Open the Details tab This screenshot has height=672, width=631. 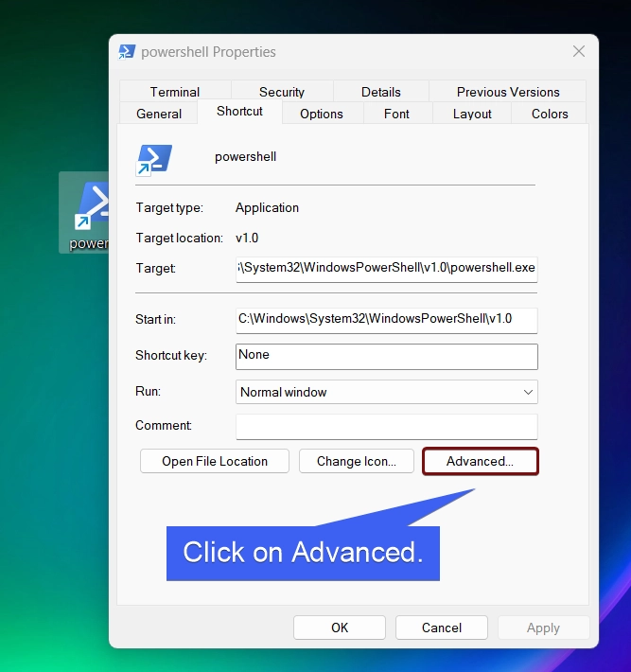pyautogui.click(x=381, y=92)
